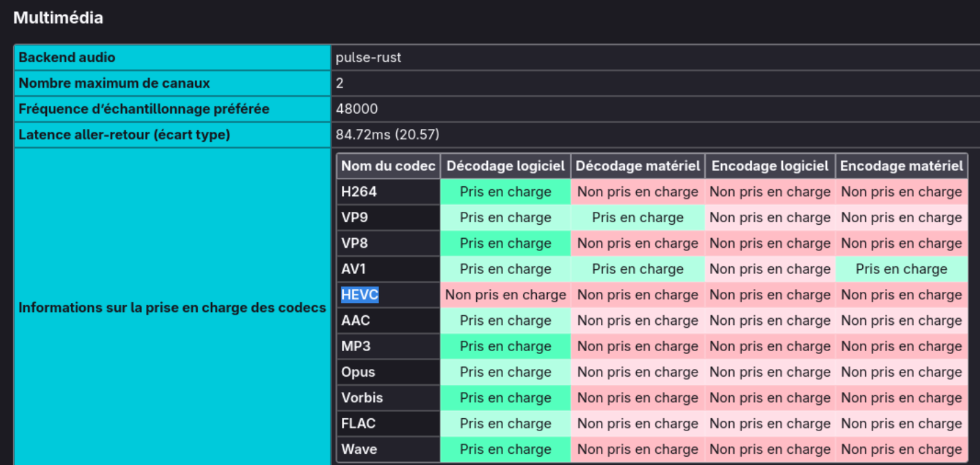Click the Multimédia section heading
Image resolution: width=980 pixels, height=465 pixels.
59,18
